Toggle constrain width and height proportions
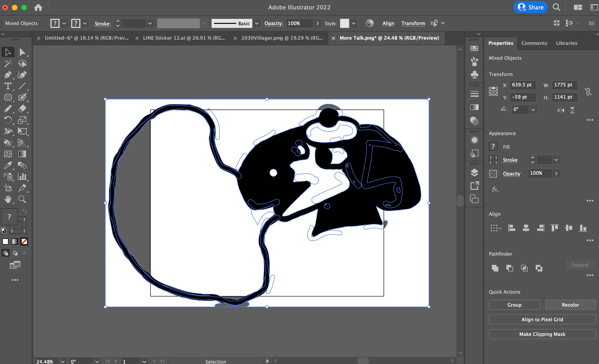 point(588,91)
